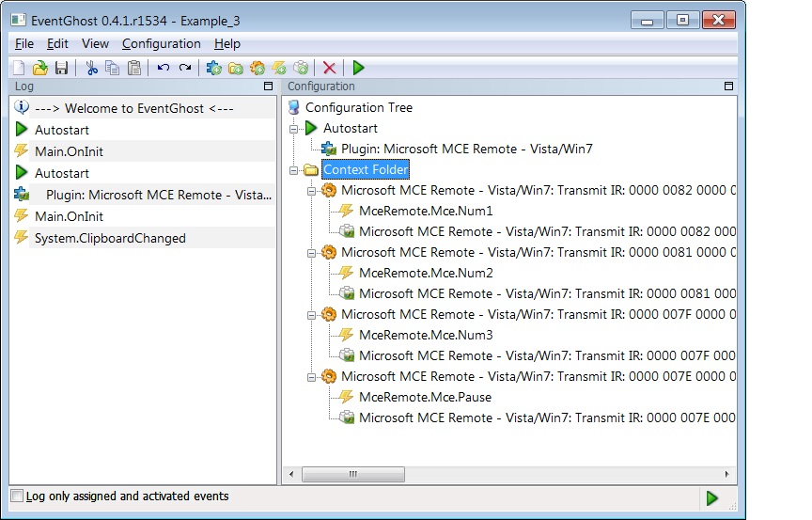
Task: Click the Add Folder toolbar icon
Action: tap(236, 68)
